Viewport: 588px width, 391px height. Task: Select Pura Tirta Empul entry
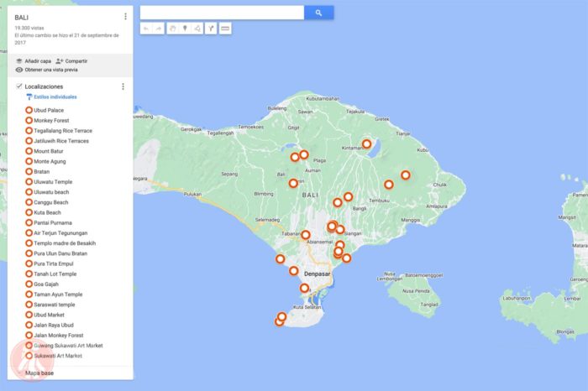click(49, 263)
